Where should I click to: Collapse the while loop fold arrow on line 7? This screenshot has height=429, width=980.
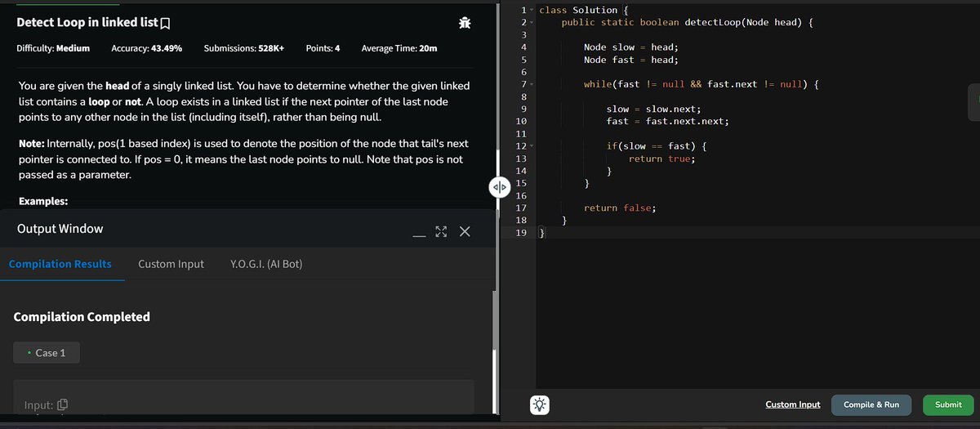(x=532, y=85)
